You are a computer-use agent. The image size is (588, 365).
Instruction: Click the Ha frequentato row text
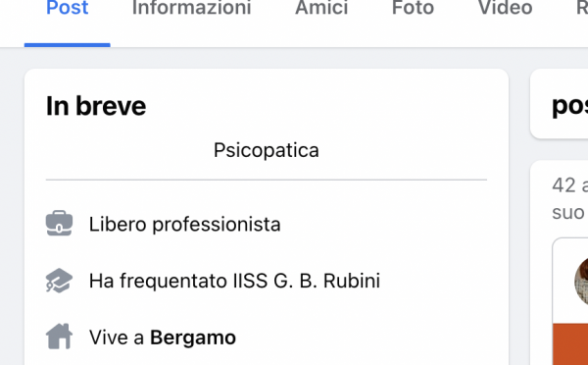(234, 281)
